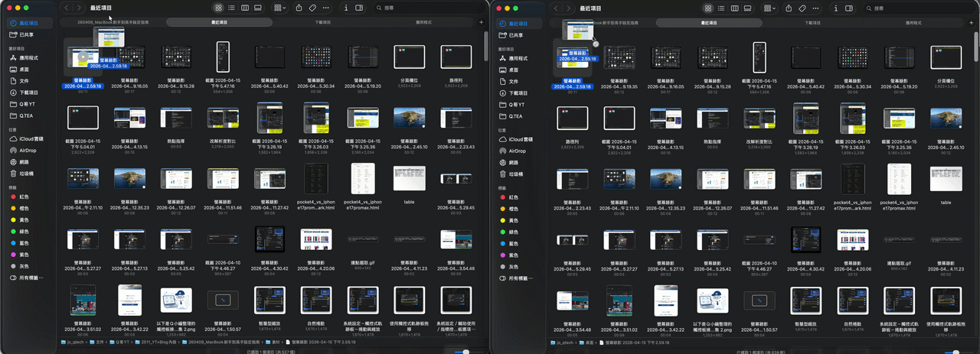Click Get Info icon in left window toolbar
The width and height of the screenshot is (980, 354).
pyautogui.click(x=345, y=8)
